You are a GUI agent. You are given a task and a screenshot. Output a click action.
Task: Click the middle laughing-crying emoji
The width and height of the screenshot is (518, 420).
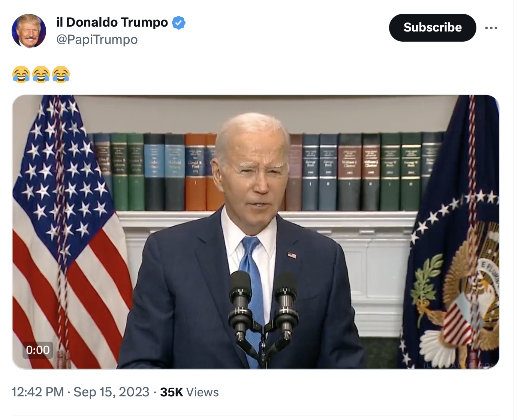pyautogui.click(x=41, y=74)
